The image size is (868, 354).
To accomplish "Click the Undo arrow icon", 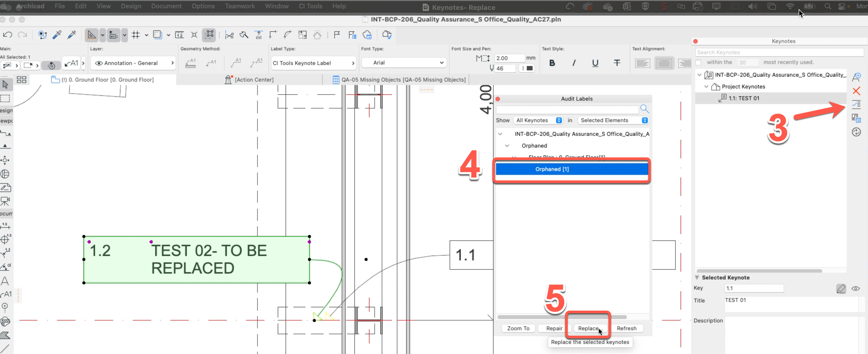I will coord(7,35).
